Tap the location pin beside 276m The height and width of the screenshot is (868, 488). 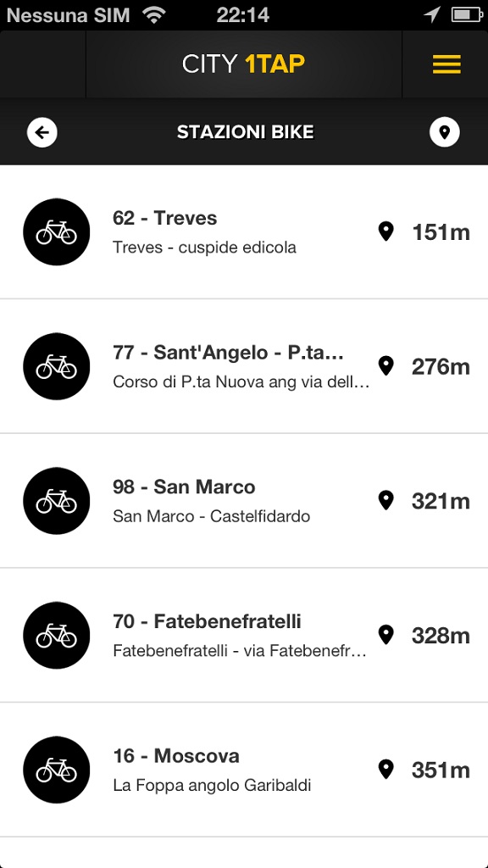tap(385, 366)
